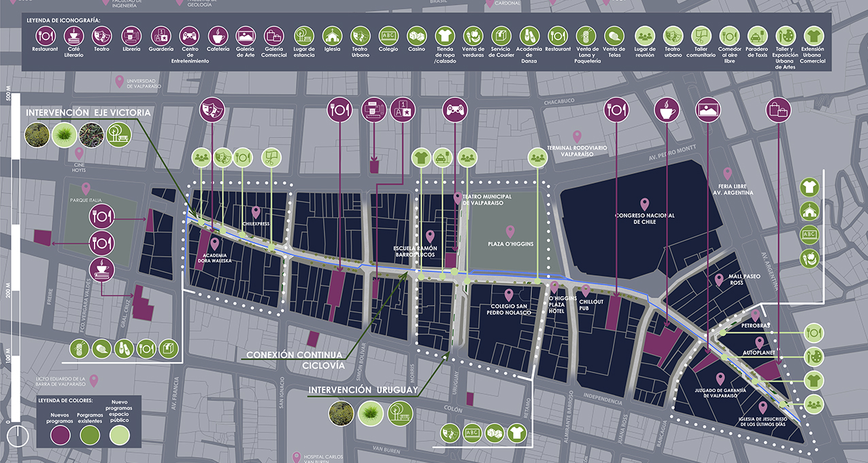
Task: Select the Plaza O'Higgins location pin
Action: [x=510, y=231]
